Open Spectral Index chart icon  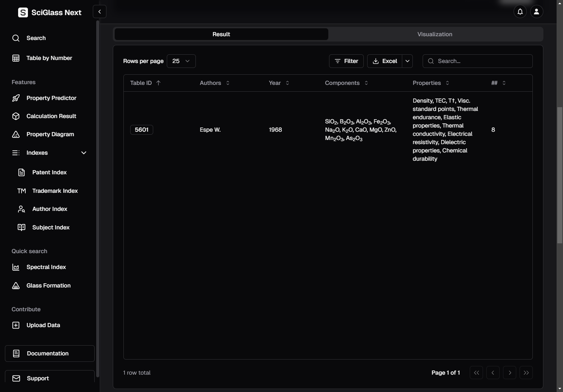(16, 267)
